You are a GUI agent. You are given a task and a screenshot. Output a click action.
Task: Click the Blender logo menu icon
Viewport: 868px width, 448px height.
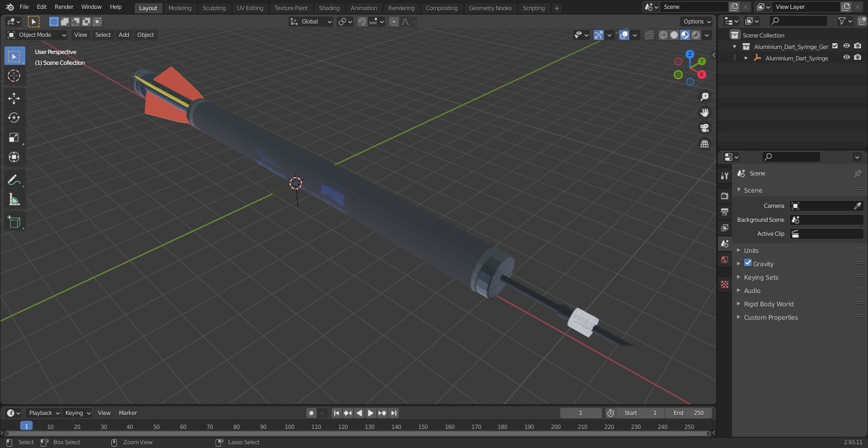(10, 7)
